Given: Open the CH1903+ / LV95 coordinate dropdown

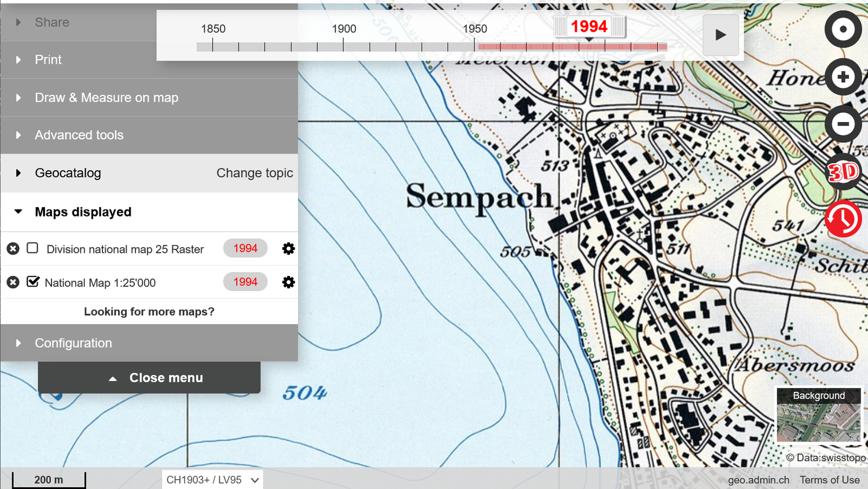Looking at the screenshot, I should point(212,480).
